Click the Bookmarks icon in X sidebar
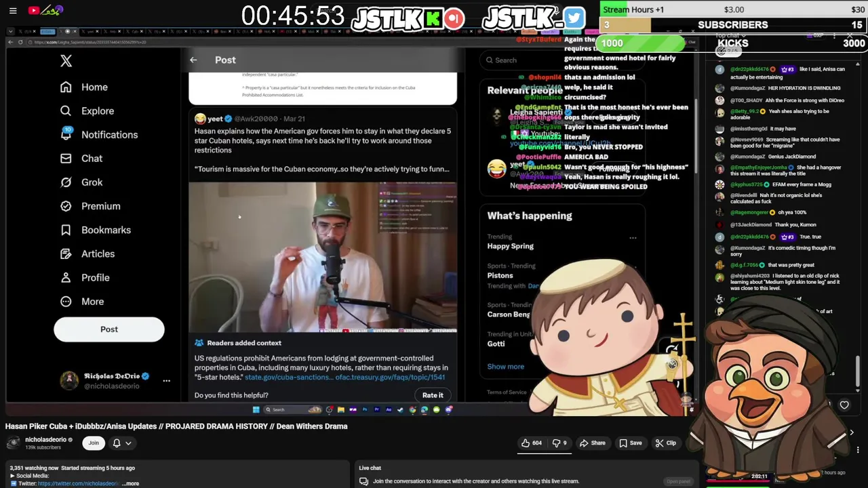This screenshot has width=868, height=488. pos(66,230)
